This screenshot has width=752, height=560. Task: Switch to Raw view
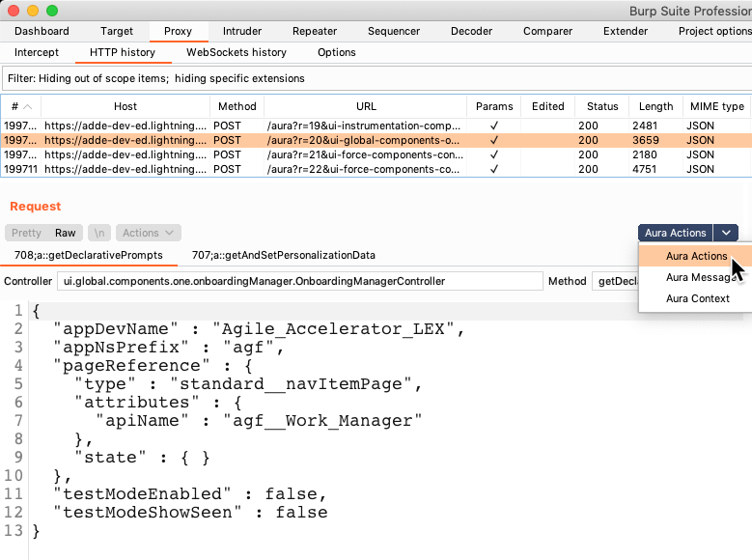tap(66, 233)
